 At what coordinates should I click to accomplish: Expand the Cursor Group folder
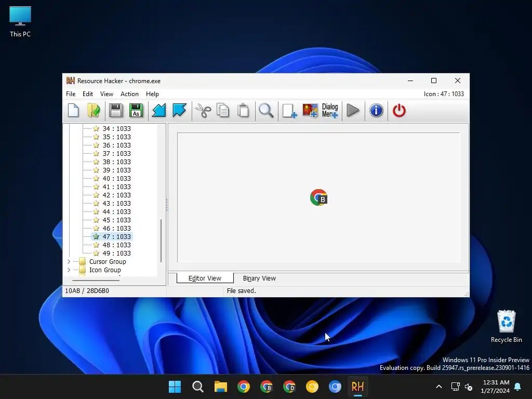click(x=69, y=262)
